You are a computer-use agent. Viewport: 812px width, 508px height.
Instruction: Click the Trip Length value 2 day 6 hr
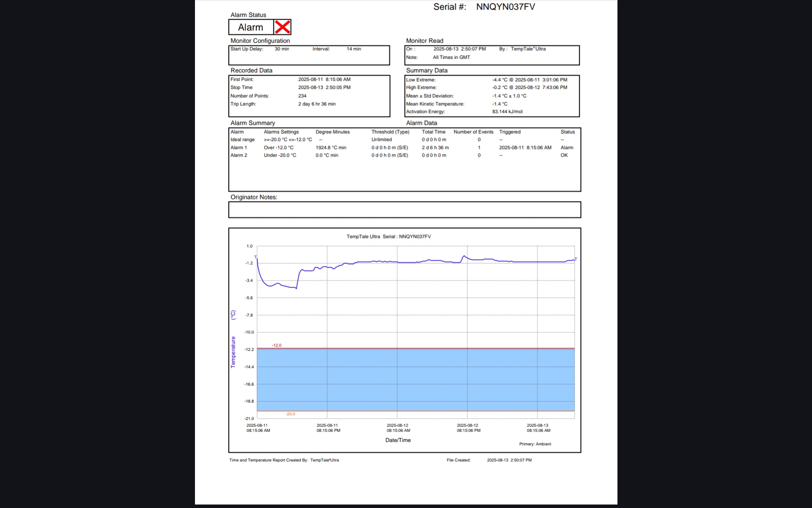pyautogui.click(x=316, y=104)
